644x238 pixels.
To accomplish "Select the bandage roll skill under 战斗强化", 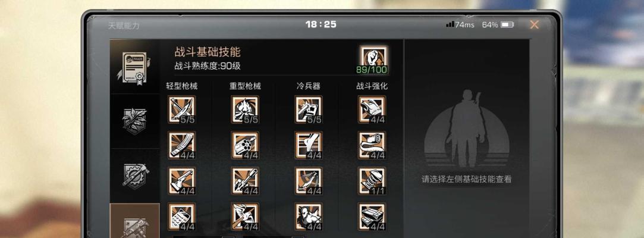I will click(372, 145).
